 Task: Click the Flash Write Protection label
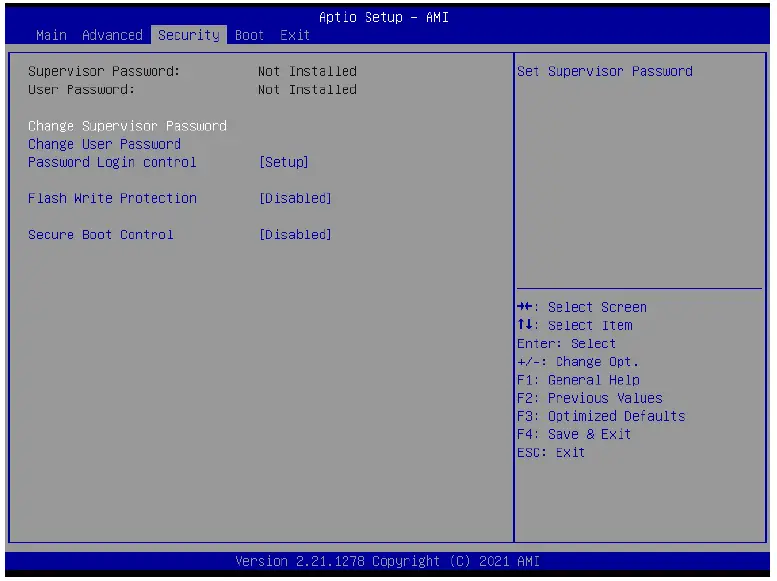(112, 199)
